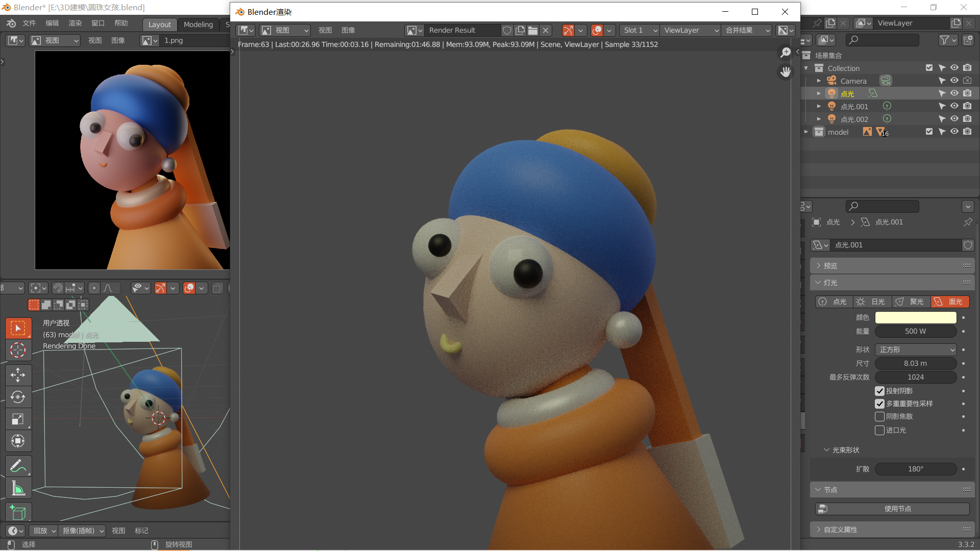Viewport: 980px width, 551px height.
Task: Click the Blender logo menu icon
Action: [x=11, y=23]
